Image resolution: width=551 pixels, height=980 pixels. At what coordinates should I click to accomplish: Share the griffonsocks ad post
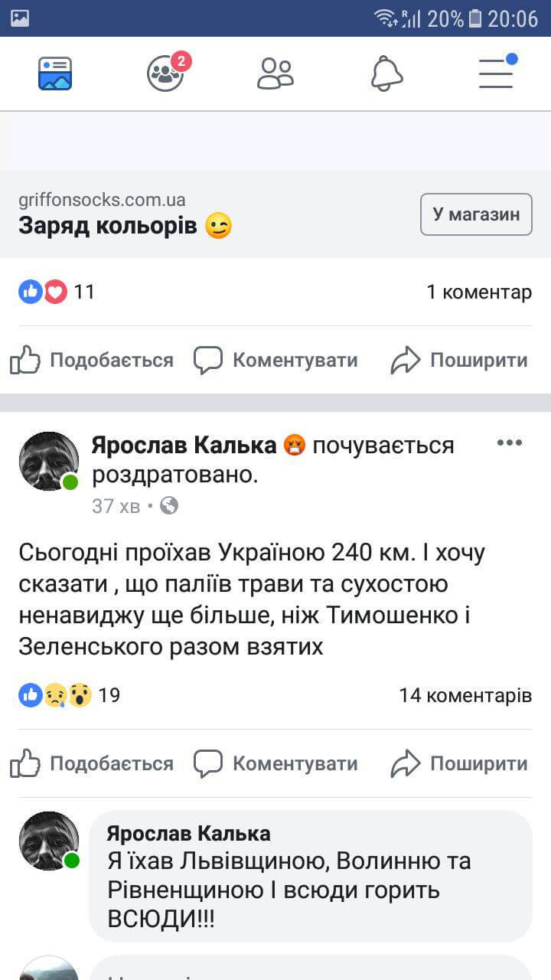459,360
